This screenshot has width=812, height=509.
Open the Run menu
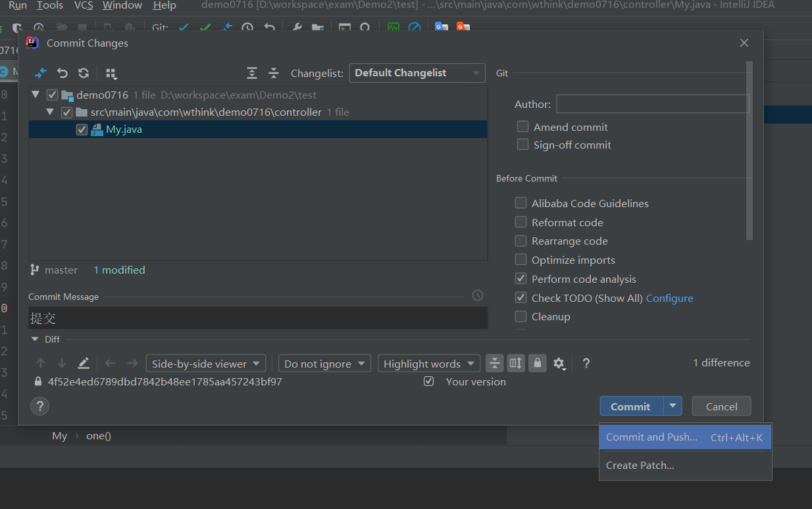18,5
